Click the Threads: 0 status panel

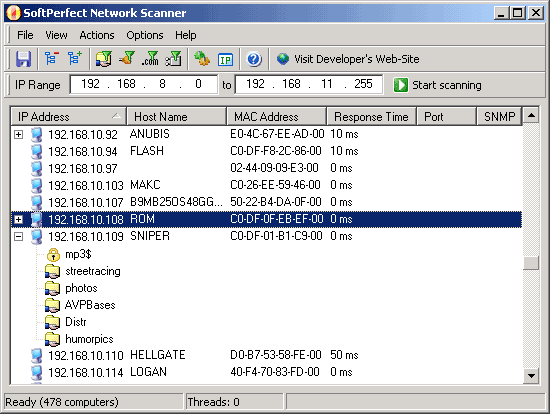234,402
